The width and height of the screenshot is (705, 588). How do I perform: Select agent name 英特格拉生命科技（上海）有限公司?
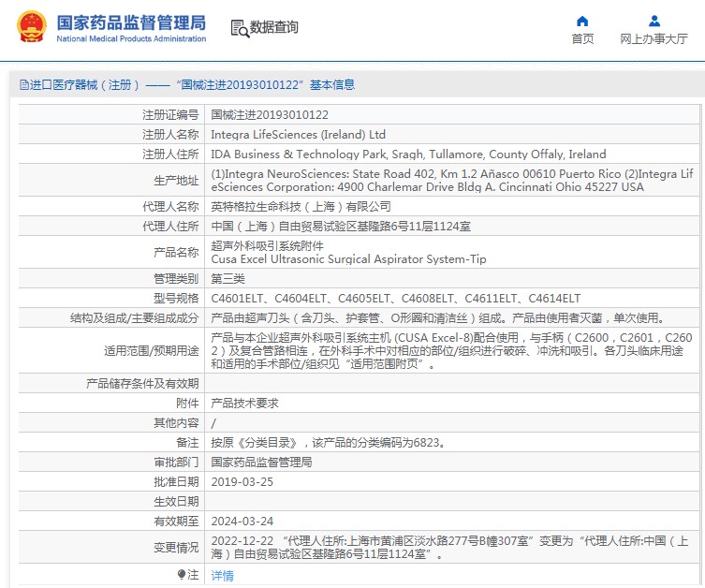[x=301, y=207]
